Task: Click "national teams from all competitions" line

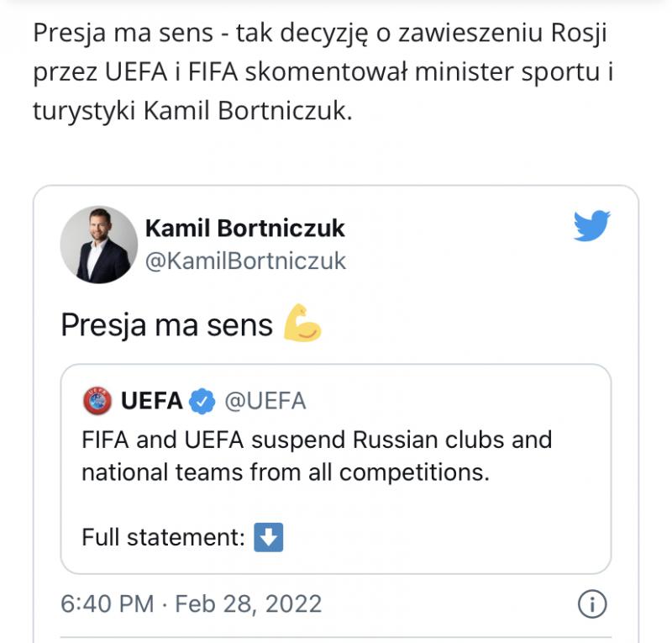Action: coord(285,472)
